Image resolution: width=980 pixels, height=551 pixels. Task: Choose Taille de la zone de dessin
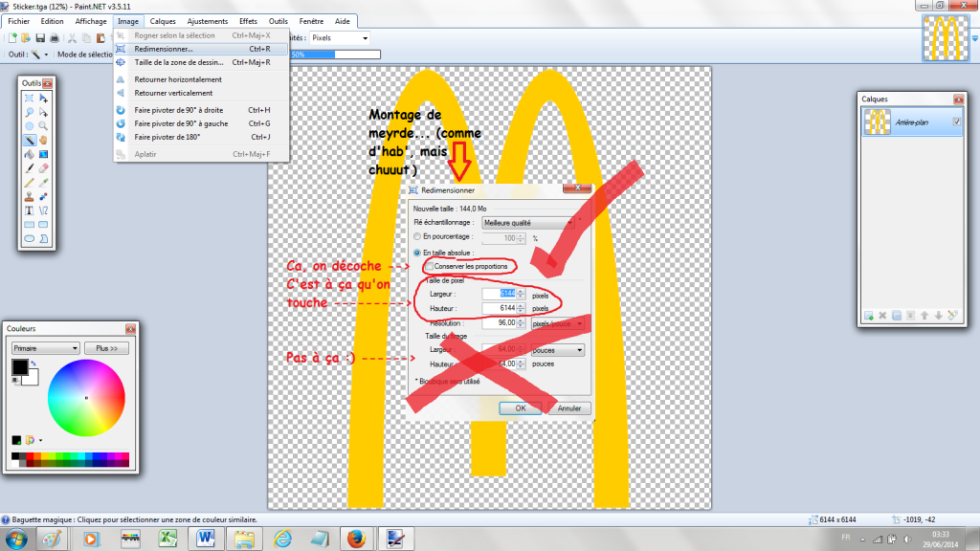201,62
